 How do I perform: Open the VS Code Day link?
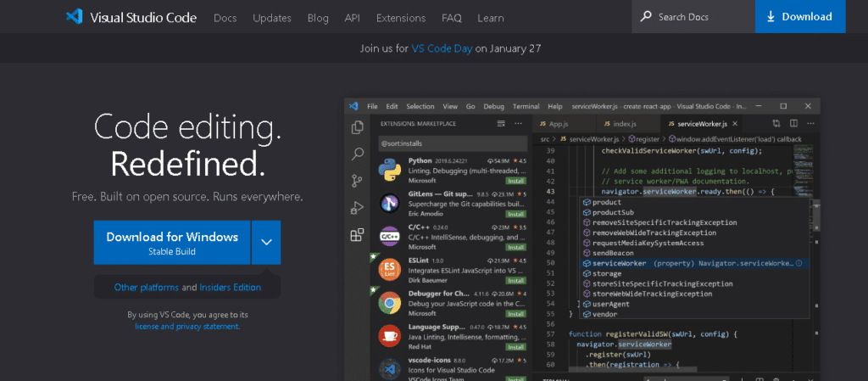click(x=442, y=48)
